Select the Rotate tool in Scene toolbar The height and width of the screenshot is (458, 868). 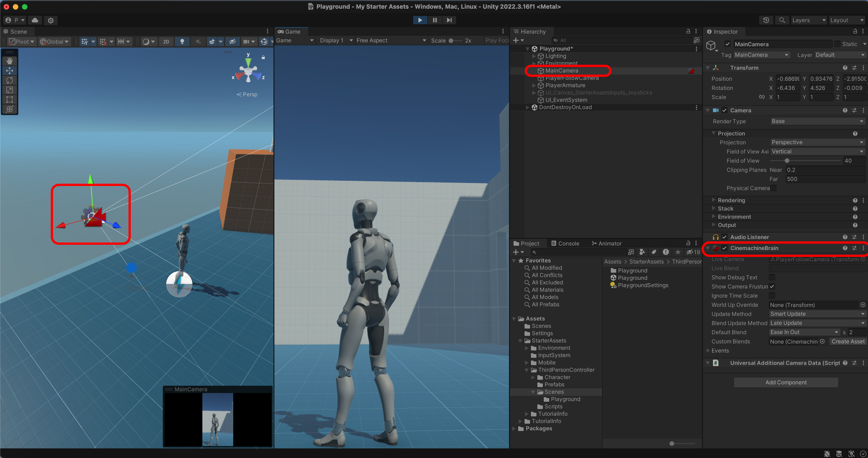pyautogui.click(x=9, y=80)
